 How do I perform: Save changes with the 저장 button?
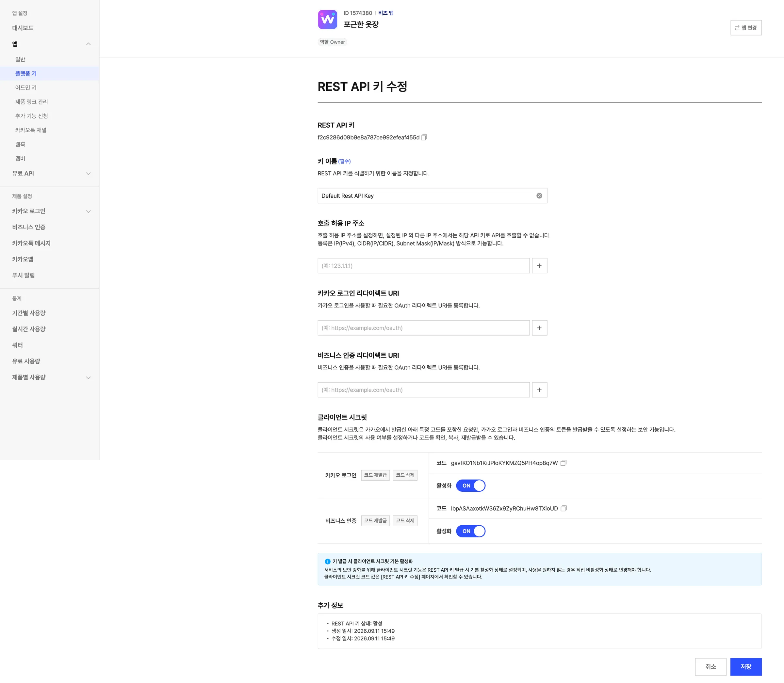[x=746, y=667]
